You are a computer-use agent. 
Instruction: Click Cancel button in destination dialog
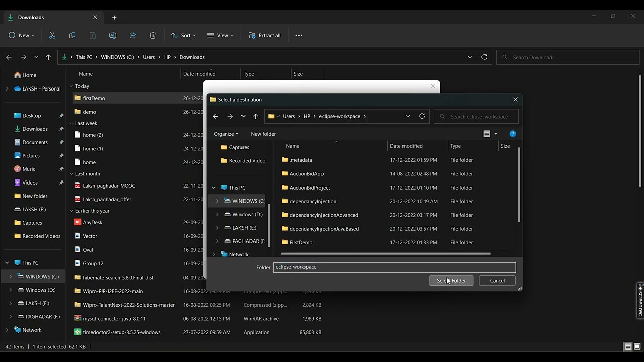pos(497,281)
